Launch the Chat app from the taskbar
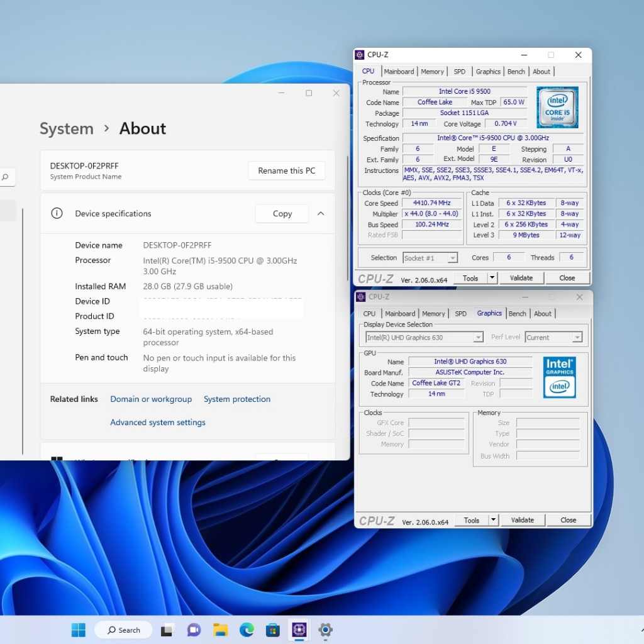The image size is (644, 644). pos(194,630)
